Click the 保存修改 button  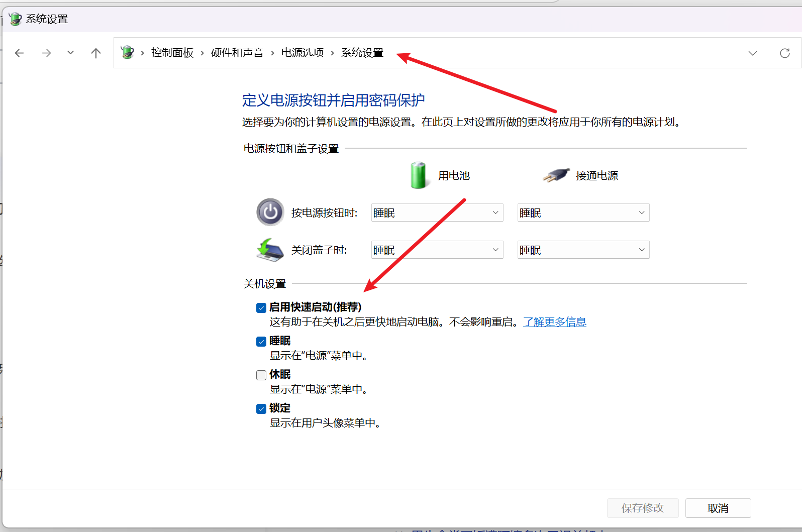click(643, 508)
